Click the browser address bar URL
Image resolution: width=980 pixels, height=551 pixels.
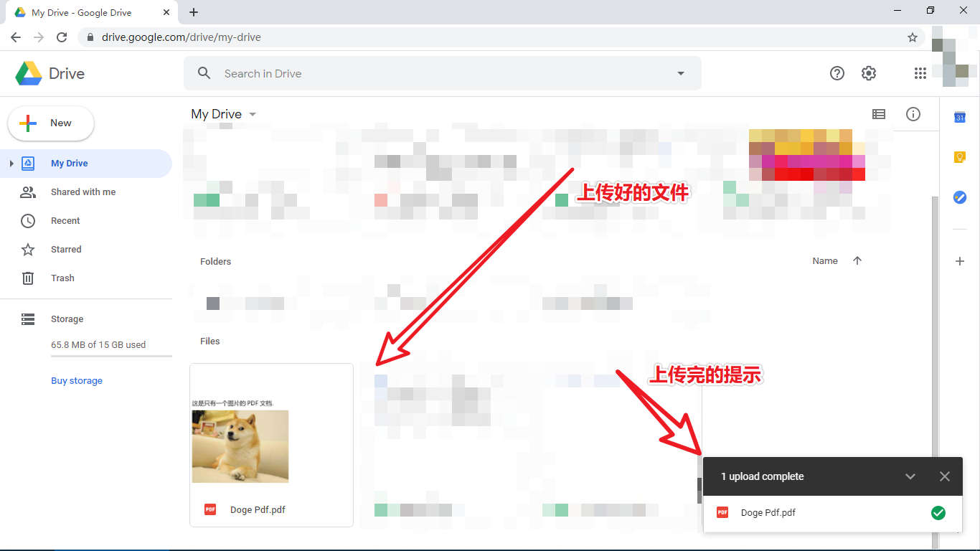(182, 37)
